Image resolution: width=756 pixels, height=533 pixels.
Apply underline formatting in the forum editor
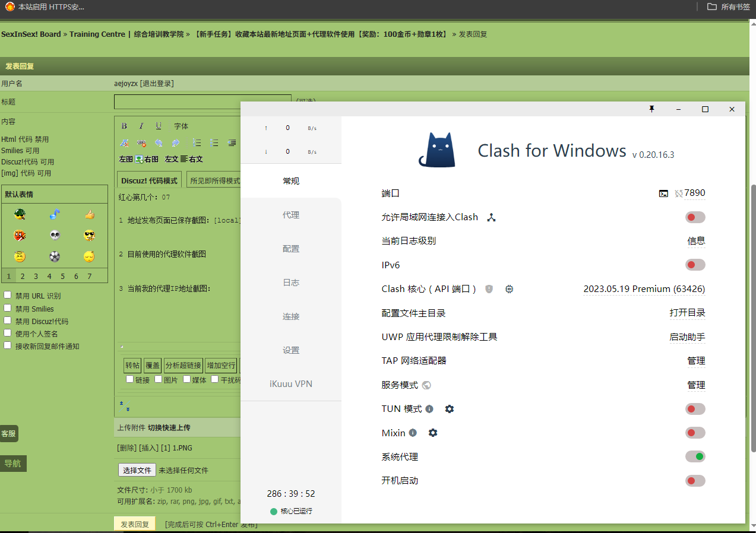point(159,126)
